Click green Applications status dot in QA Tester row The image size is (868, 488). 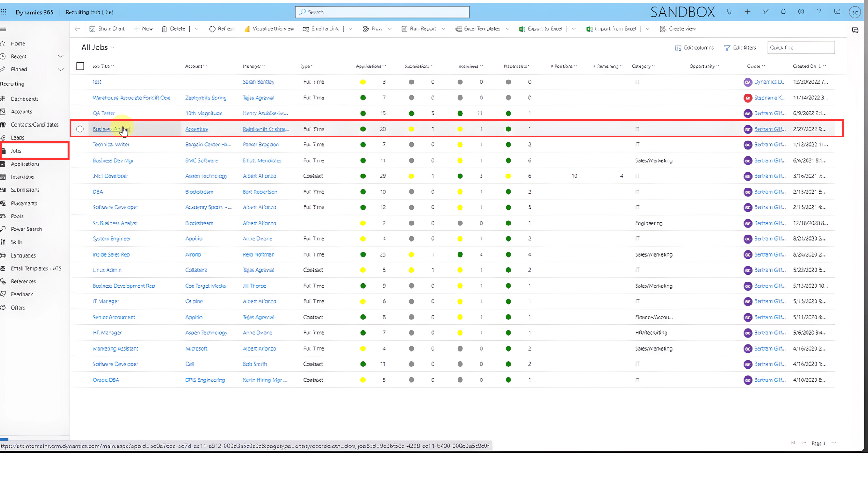[x=363, y=113]
